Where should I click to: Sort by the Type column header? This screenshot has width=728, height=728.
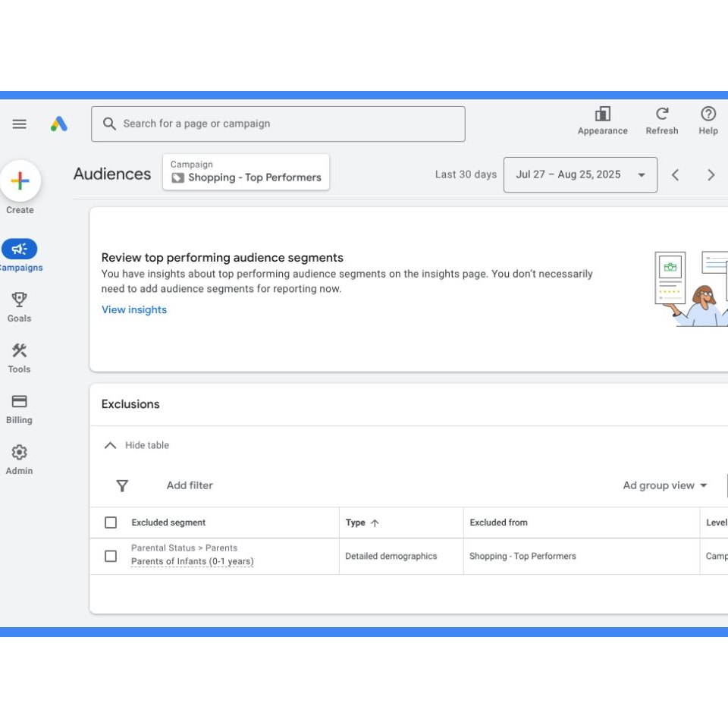click(355, 522)
